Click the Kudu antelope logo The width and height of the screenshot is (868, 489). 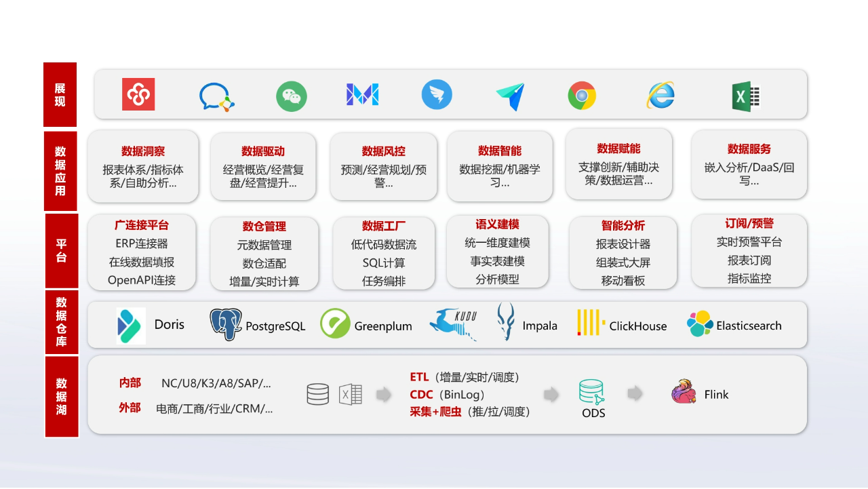pos(453,324)
